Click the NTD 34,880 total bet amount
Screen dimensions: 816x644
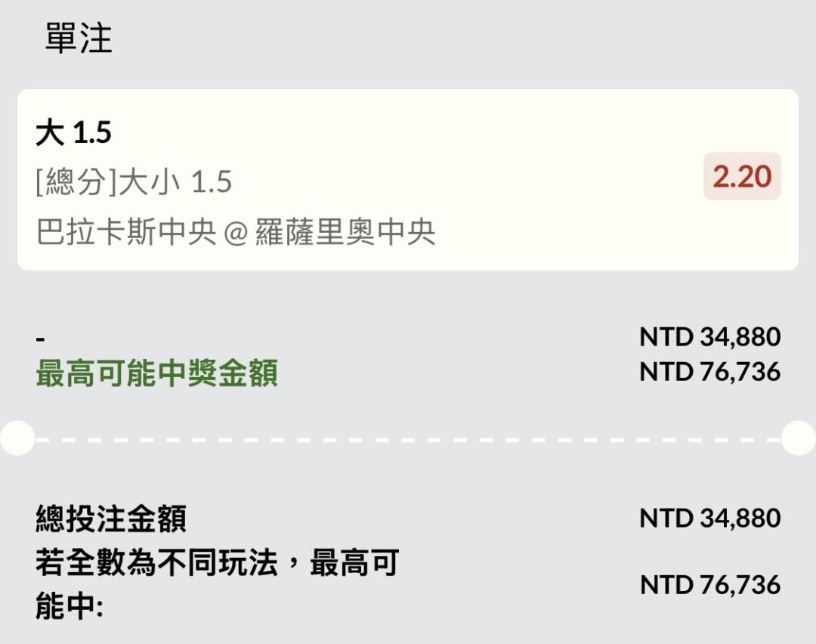[x=709, y=518]
